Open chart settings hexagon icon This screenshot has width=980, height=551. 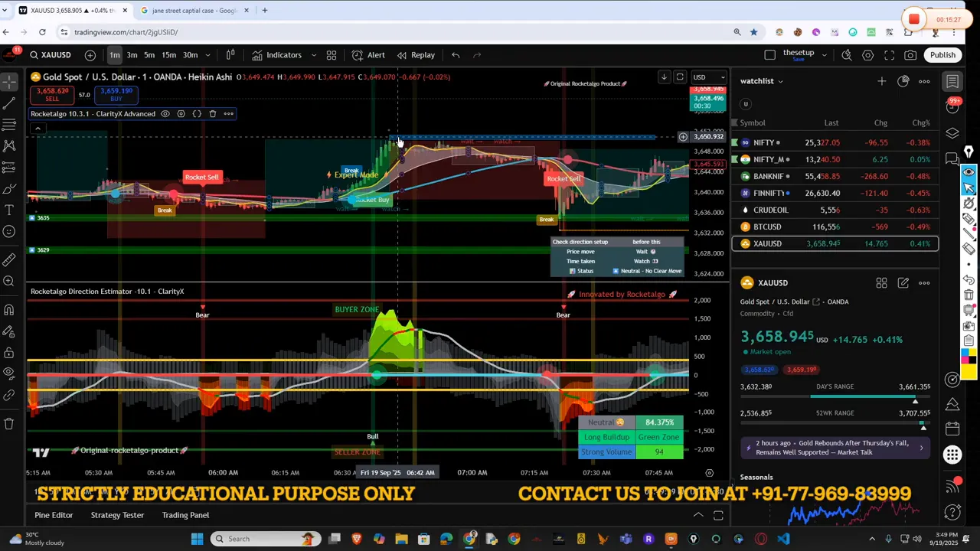tap(867, 55)
